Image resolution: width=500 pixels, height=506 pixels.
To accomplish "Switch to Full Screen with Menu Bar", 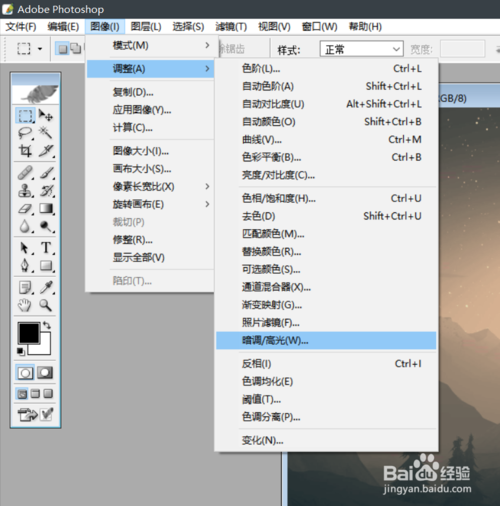I will [35, 394].
